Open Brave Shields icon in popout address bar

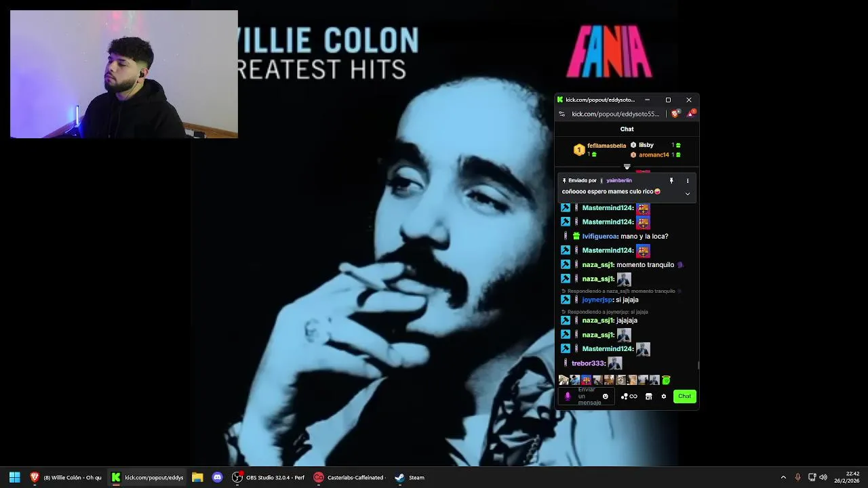tap(675, 114)
